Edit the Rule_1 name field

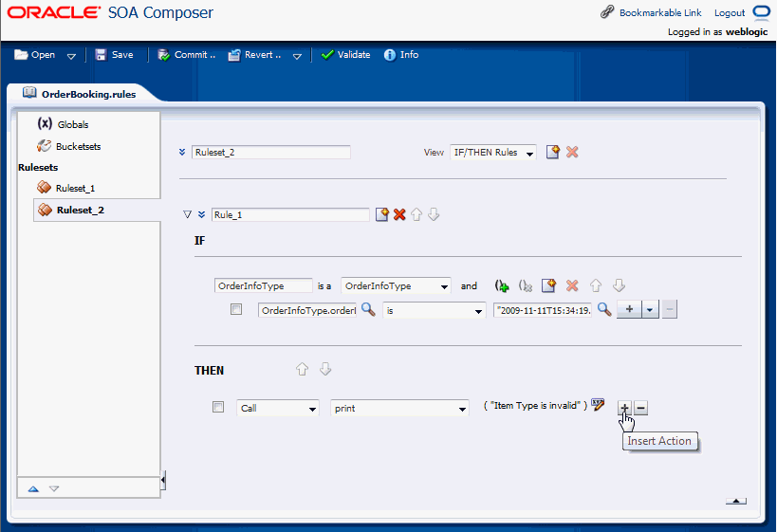pos(290,214)
